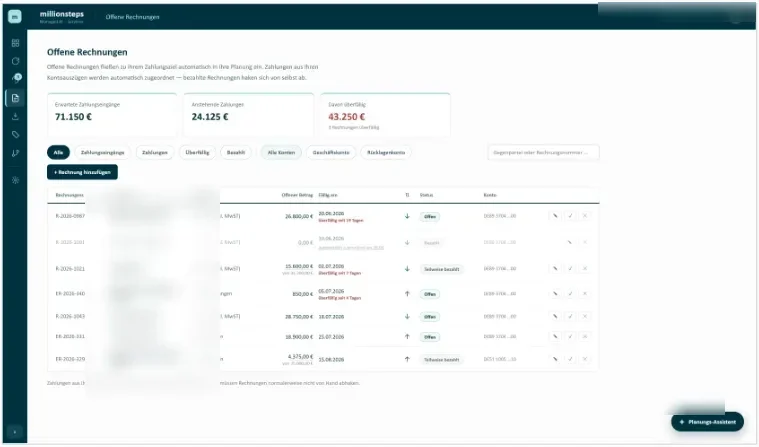The width and height of the screenshot is (759, 447).
Task: Edit the paid 0,00 € invoice
Action: point(570,242)
